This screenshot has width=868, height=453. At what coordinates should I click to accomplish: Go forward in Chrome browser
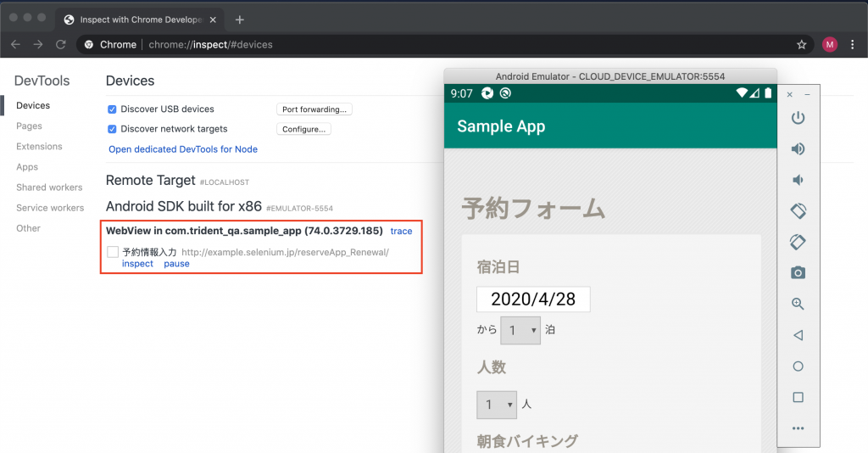[37, 44]
